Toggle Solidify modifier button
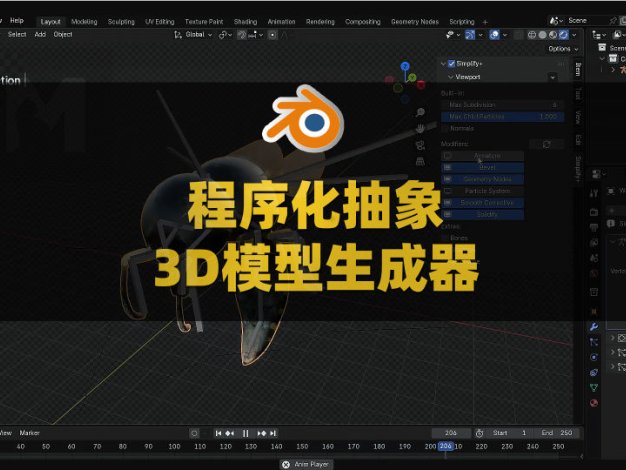The height and width of the screenshot is (470, 626). click(483, 214)
